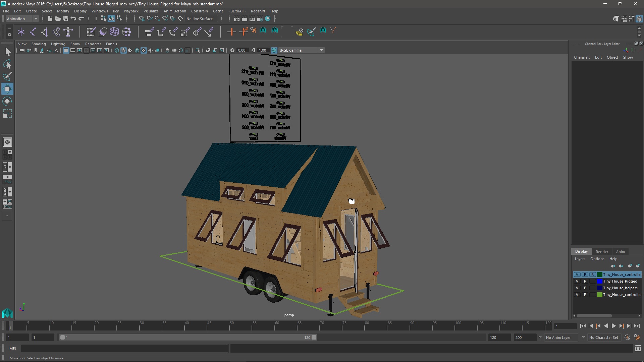Open the viewport Shading menu
Viewport: 644px width, 362px height.
[x=39, y=44]
